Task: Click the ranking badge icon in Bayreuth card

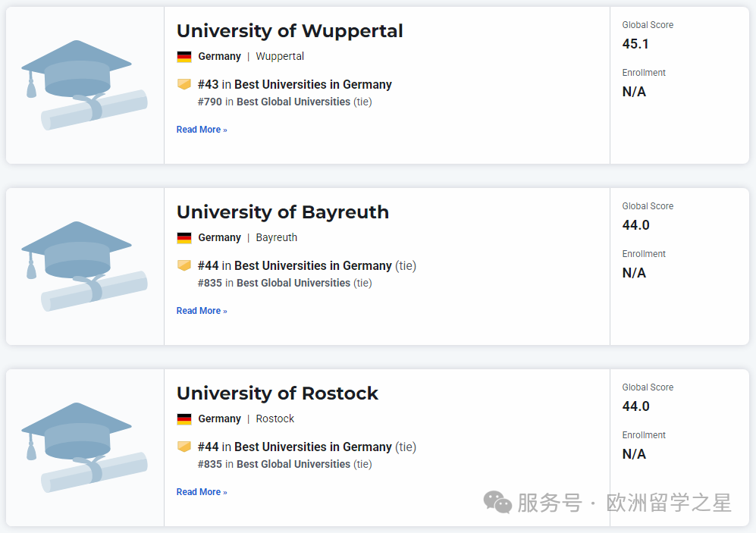Action: tap(184, 265)
